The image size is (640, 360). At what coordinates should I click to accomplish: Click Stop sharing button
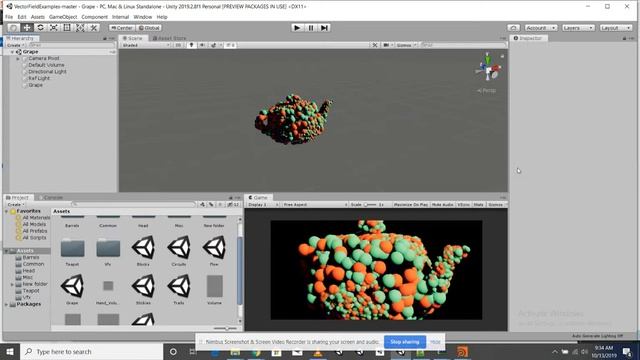click(x=405, y=342)
